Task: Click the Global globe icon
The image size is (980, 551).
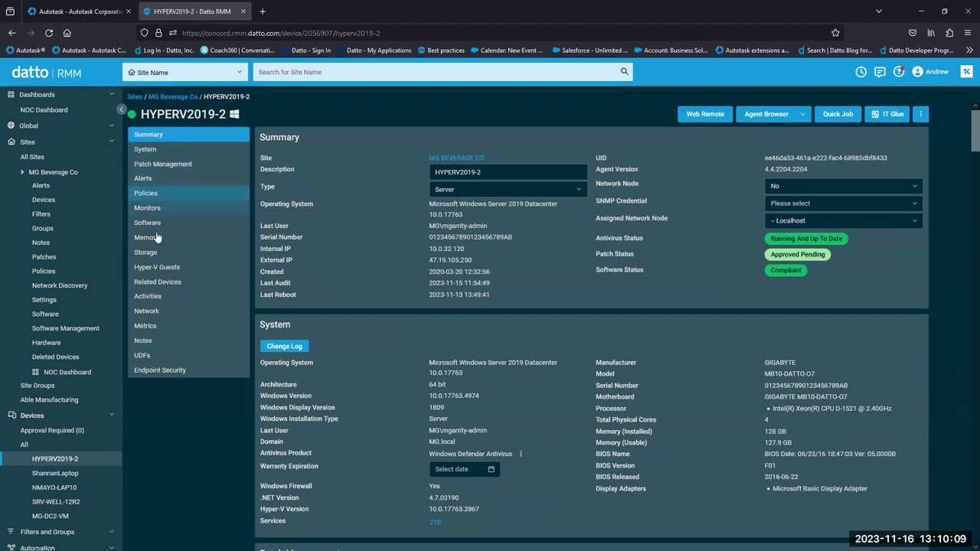Action: (x=11, y=126)
